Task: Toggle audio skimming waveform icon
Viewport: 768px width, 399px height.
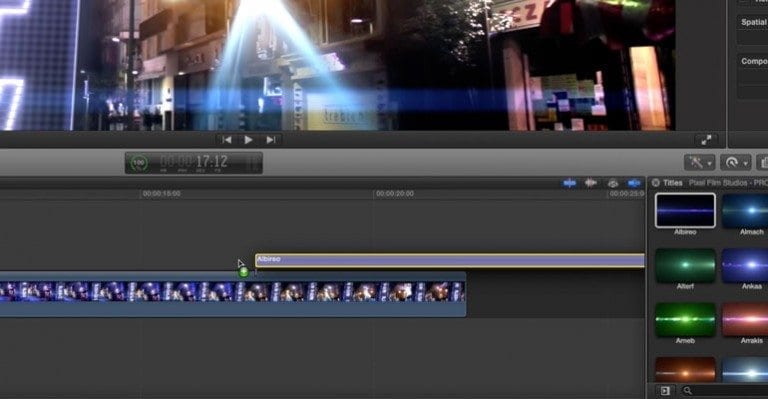Action: click(x=591, y=183)
